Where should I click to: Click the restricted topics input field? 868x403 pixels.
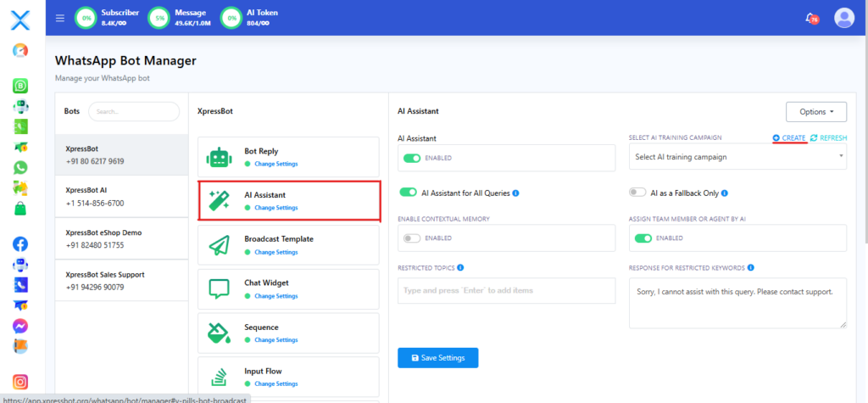coord(506,290)
